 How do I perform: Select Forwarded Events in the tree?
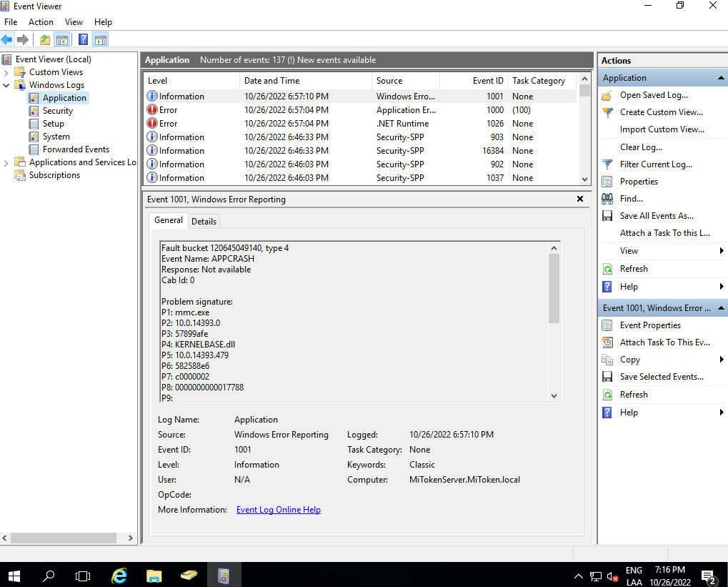[x=76, y=149]
